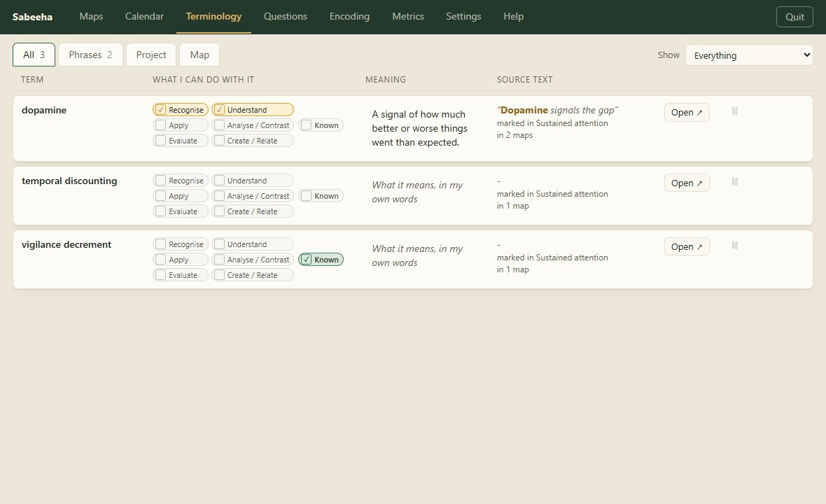Remove vigilance decrement with its trash icon
Image resolution: width=826 pixels, height=504 pixels.
[x=735, y=246]
